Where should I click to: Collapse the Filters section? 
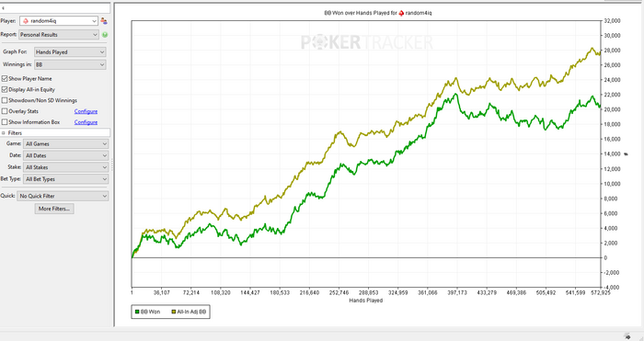pos(4,133)
